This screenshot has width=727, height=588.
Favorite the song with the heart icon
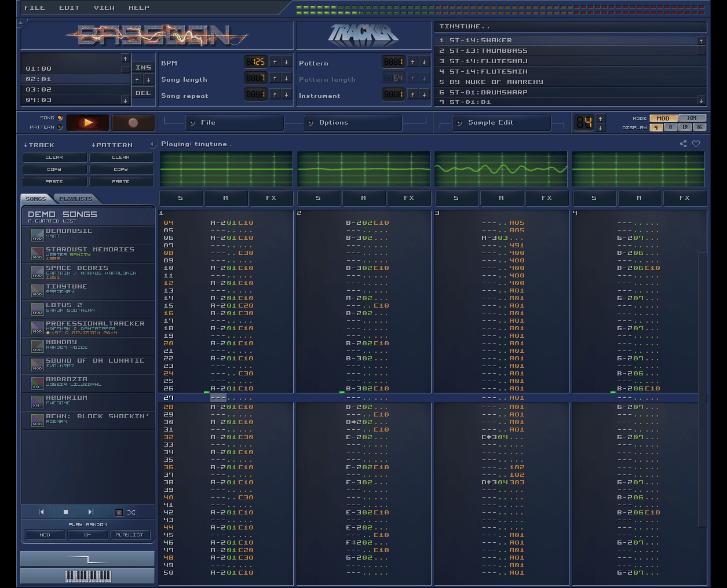pyautogui.click(x=696, y=144)
